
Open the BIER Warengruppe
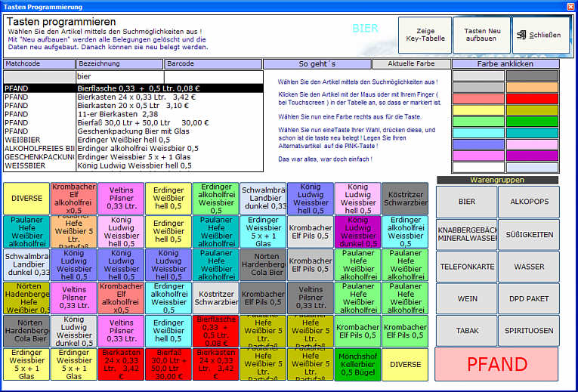pos(467,202)
